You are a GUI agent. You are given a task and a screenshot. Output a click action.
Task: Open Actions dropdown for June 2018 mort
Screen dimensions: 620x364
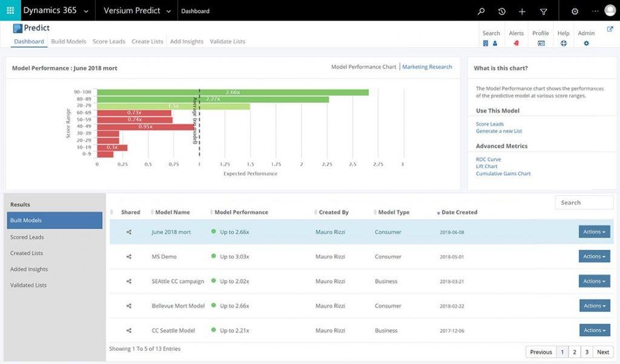pos(595,232)
